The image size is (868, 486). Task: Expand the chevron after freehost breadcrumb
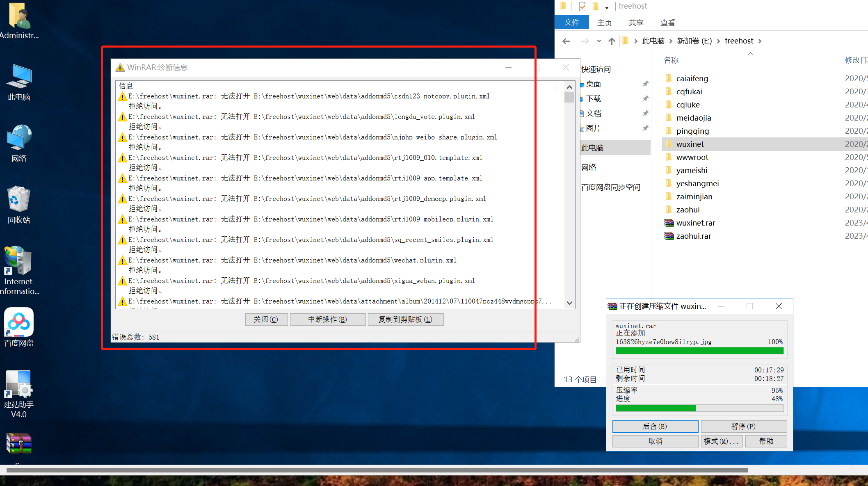click(760, 41)
